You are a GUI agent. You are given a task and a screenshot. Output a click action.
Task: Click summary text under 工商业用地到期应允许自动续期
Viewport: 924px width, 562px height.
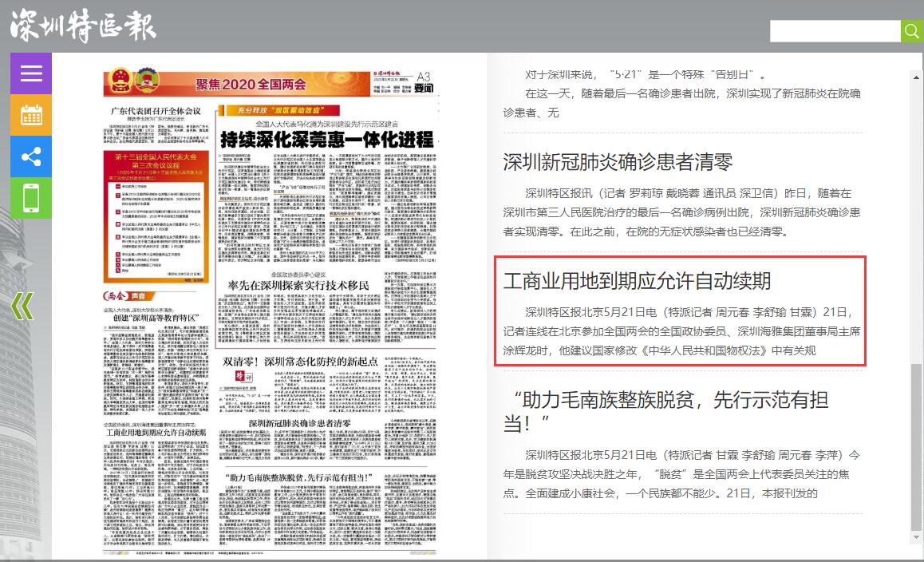click(681, 331)
